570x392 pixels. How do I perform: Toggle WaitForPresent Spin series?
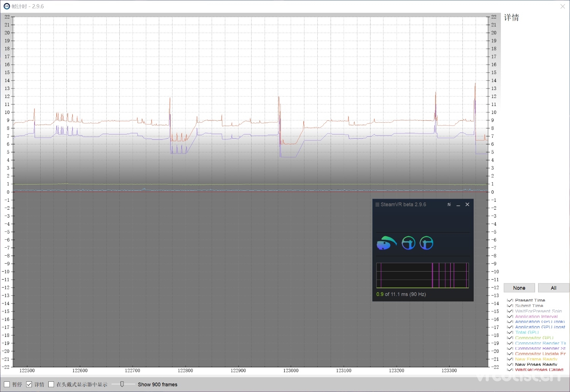point(510,311)
